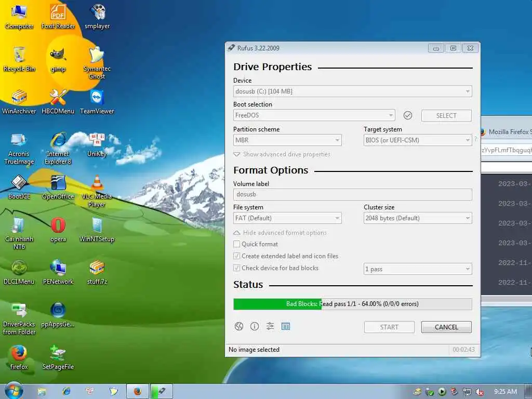Open the stuff.7z archive icon
Image resolution: width=532 pixels, height=399 pixels.
(97, 272)
